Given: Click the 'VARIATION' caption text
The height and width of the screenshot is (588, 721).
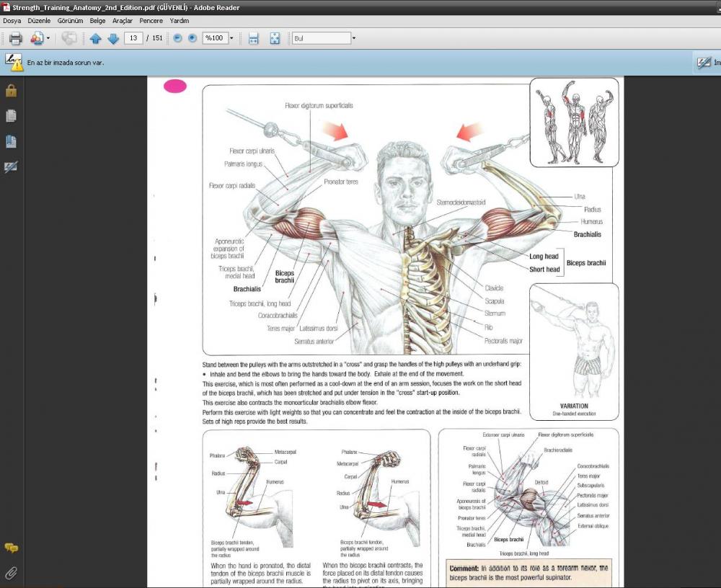Looking at the screenshot, I should (x=574, y=406).
